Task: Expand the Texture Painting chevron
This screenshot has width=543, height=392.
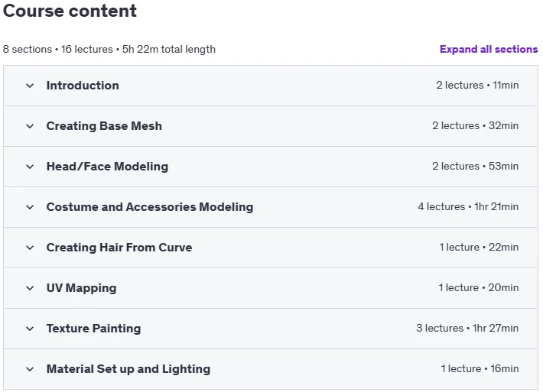Action: click(x=30, y=329)
